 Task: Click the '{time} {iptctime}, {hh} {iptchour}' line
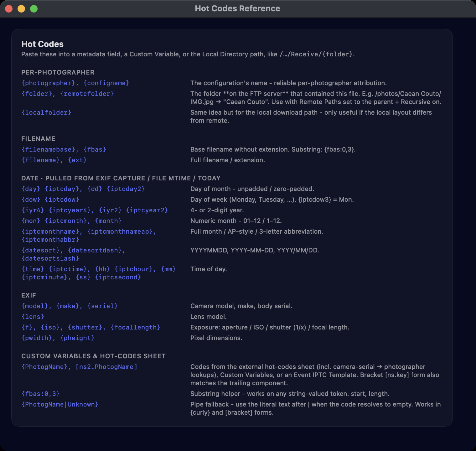[x=99, y=269]
